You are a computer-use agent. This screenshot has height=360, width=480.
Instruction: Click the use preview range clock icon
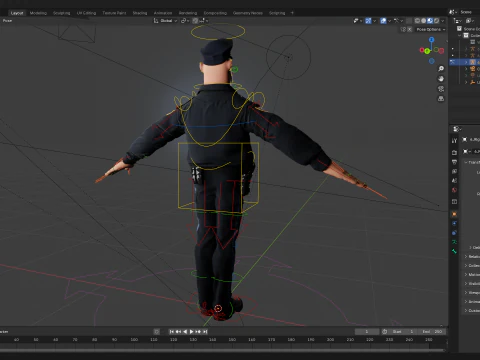click(x=385, y=332)
